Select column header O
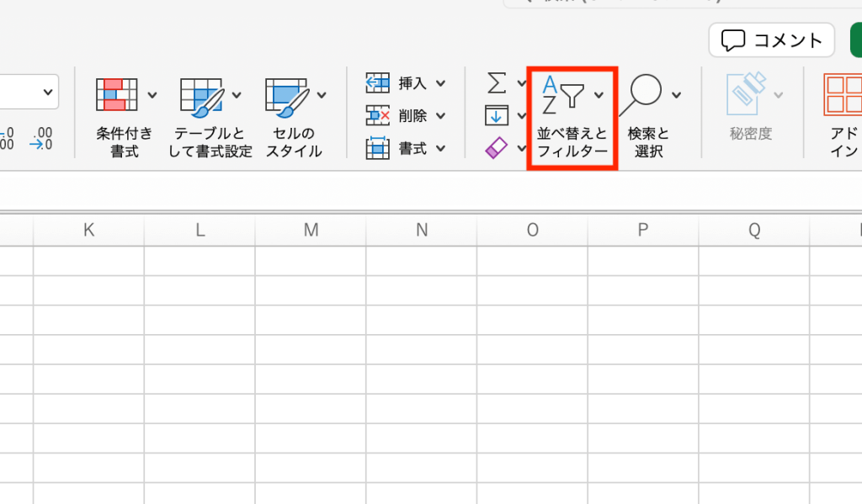The width and height of the screenshot is (862, 504). click(x=532, y=230)
